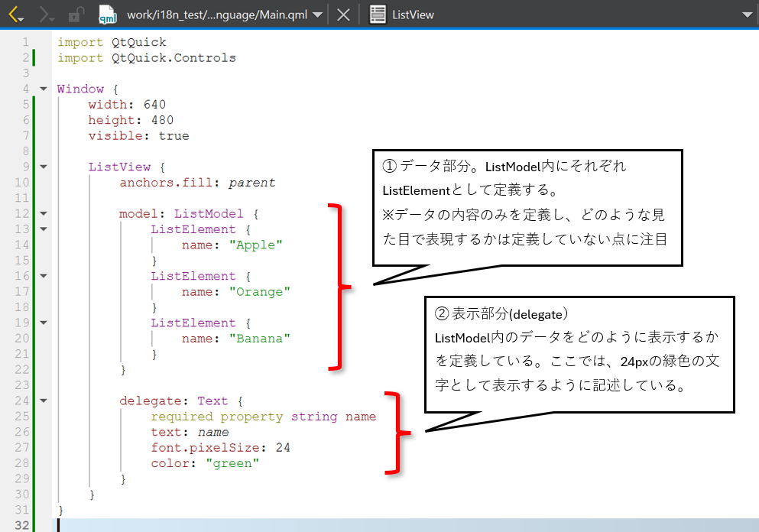The image size is (759, 532).
Task: Click on the QtQuick.Controls import text
Action: point(174,58)
